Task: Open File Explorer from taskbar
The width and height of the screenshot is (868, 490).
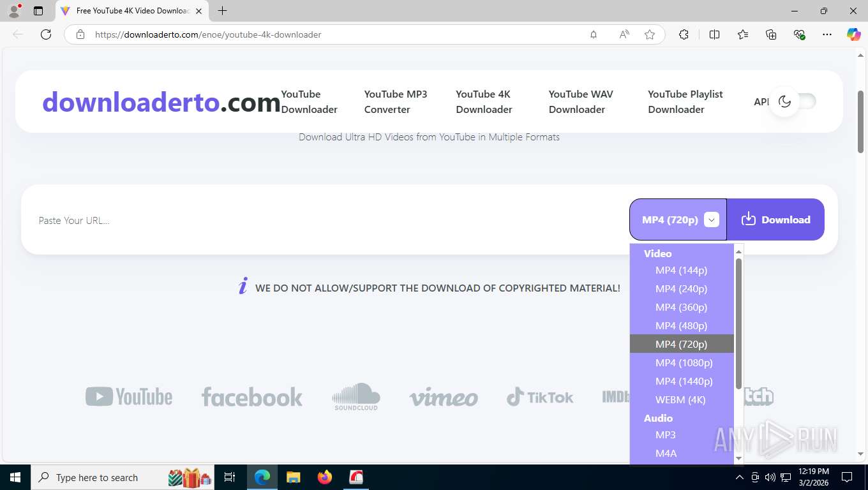Action: pos(294,477)
